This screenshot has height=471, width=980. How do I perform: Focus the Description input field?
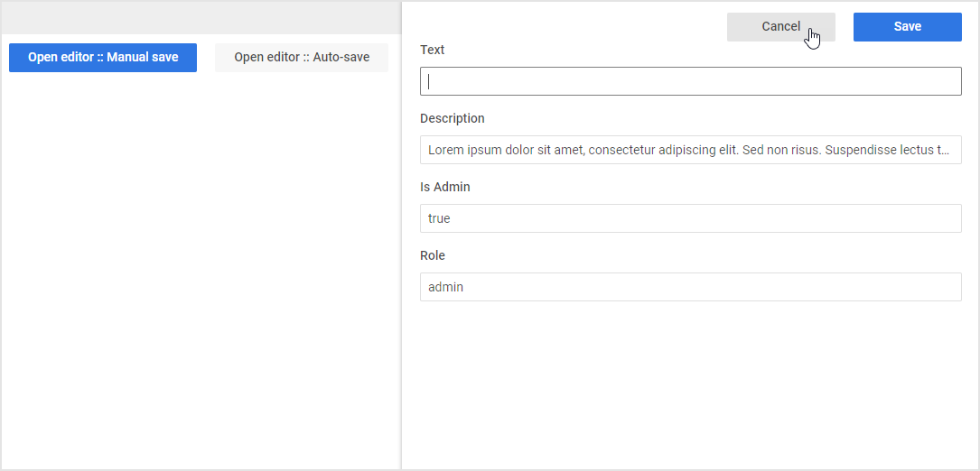tap(690, 150)
